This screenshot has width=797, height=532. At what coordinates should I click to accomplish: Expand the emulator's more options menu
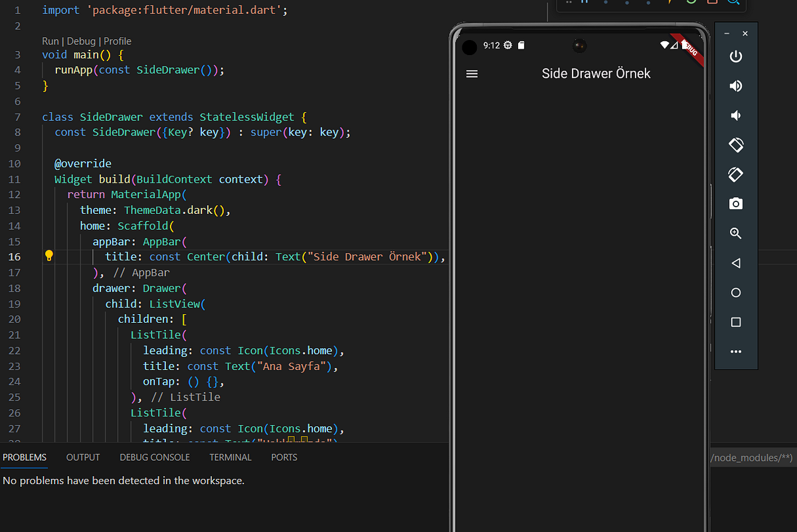tap(735, 351)
